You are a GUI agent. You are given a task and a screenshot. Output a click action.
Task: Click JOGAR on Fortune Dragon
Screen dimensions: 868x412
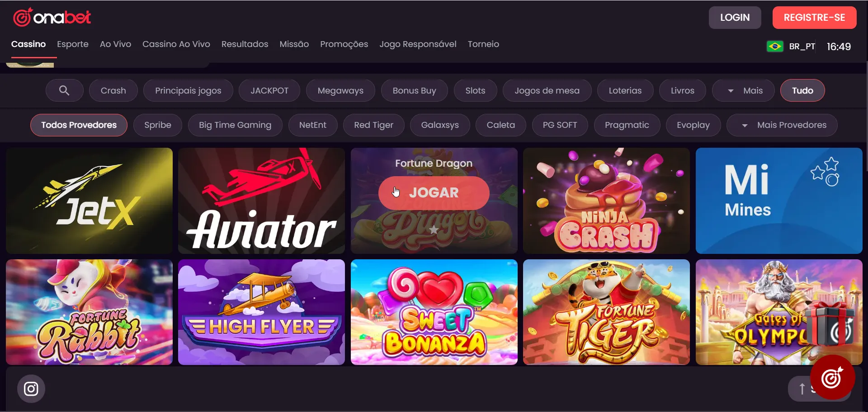tap(434, 193)
